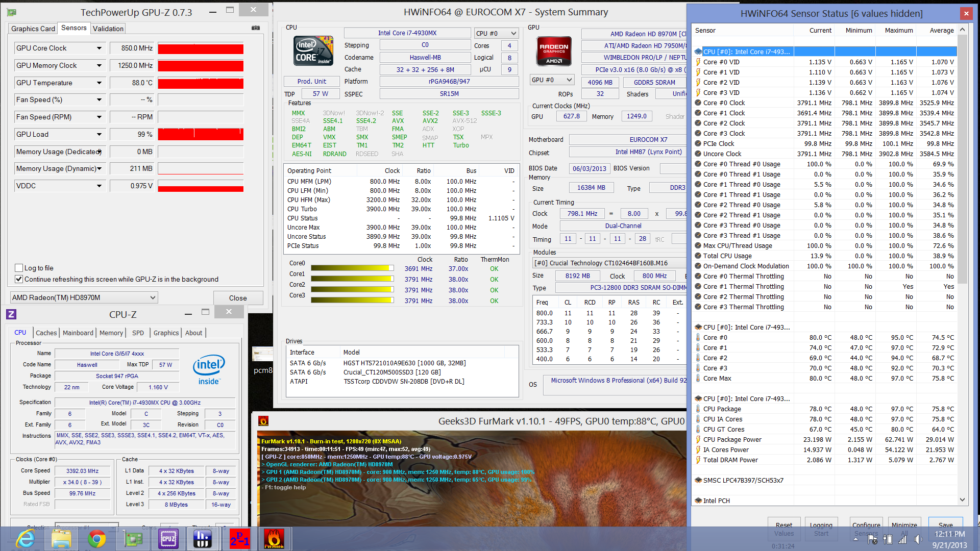Select the Total CPU Usage sensor row
The image size is (980, 551).
(825, 256)
